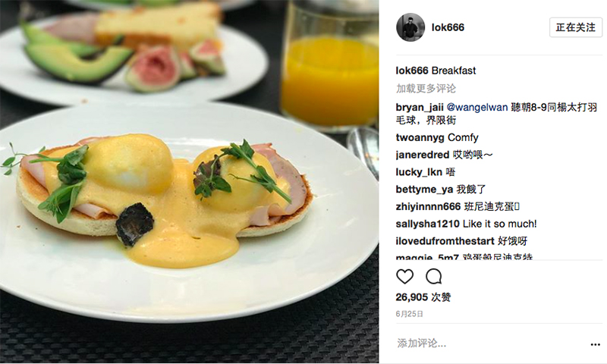607x364 pixels.
Task: Click the comment speech bubble icon
Action: 433,277
